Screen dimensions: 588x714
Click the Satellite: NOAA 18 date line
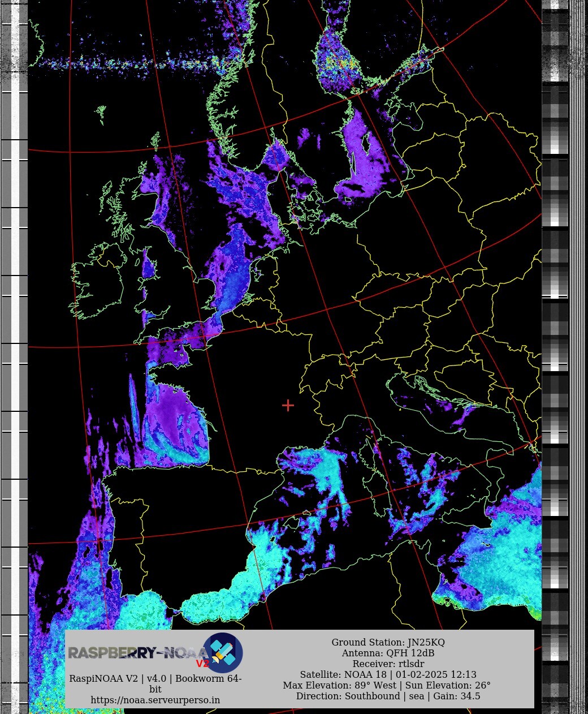tap(388, 674)
